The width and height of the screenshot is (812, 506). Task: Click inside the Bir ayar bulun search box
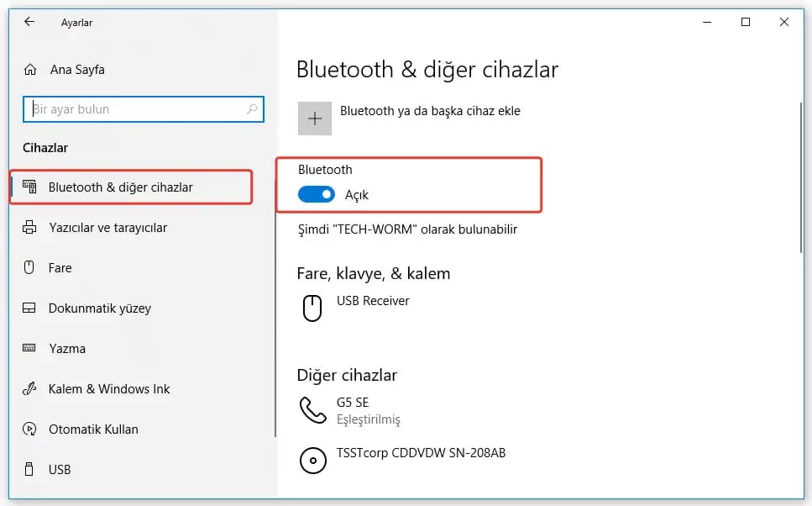tap(143, 109)
